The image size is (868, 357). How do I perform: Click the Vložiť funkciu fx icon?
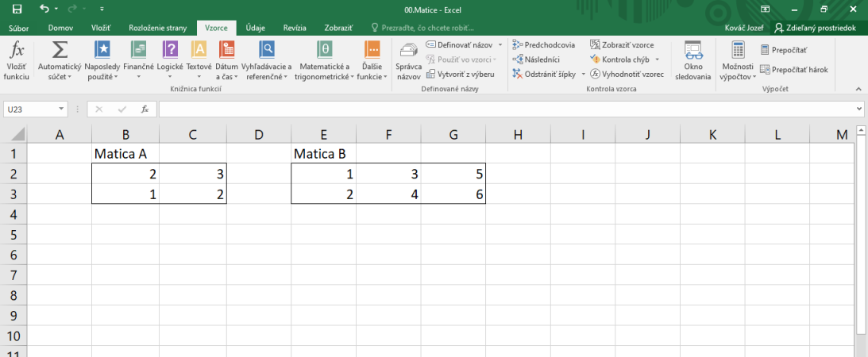[16, 52]
